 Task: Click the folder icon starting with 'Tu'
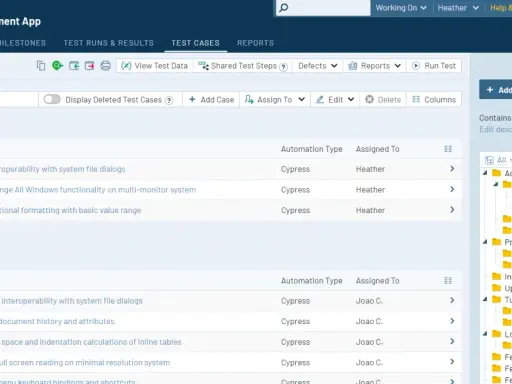tap(496, 299)
